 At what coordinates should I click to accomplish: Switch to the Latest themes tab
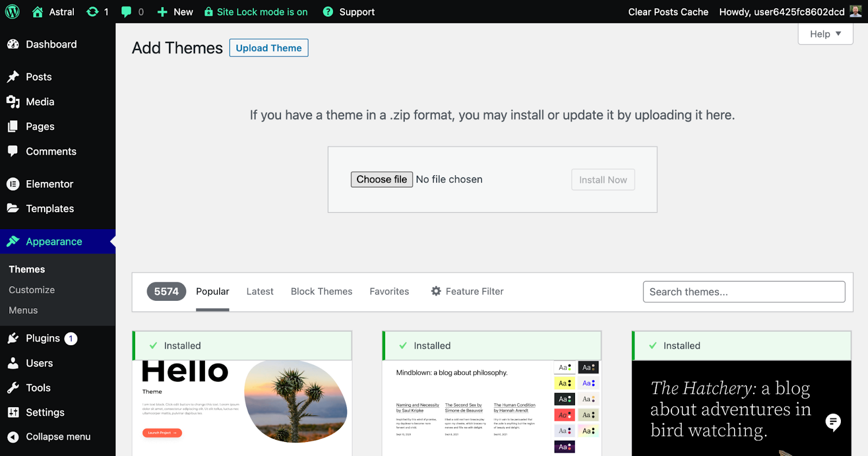click(x=260, y=292)
